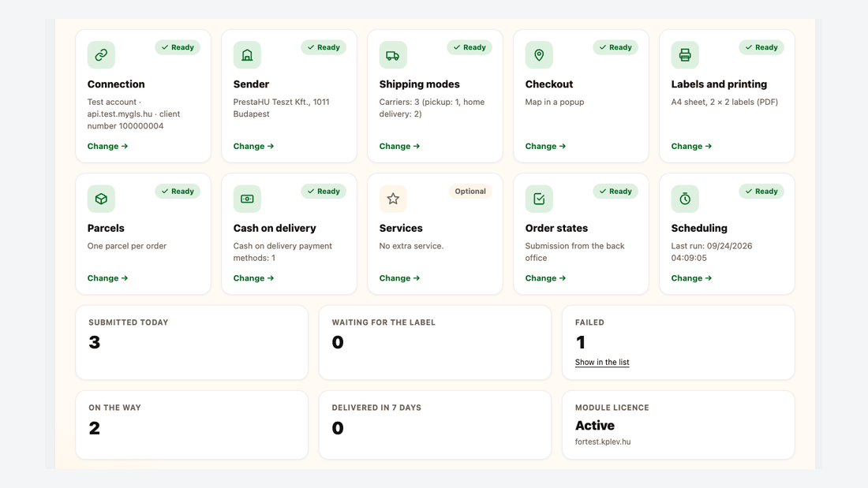Image resolution: width=868 pixels, height=488 pixels.
Task: Click the On the Way value 2
Action: 95,428
